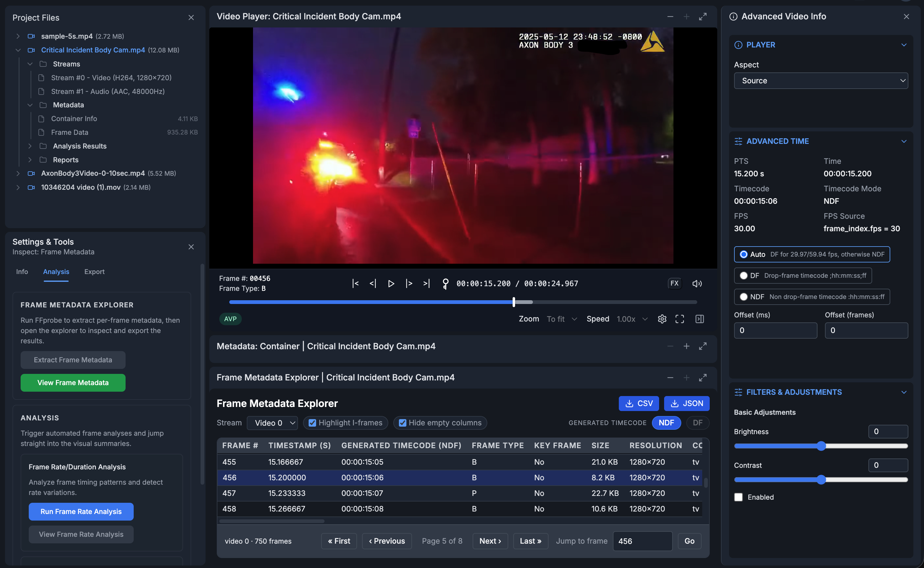Enable the Filters & Adjustments checkbox
The image size is (924, 568).
[738, 497]
